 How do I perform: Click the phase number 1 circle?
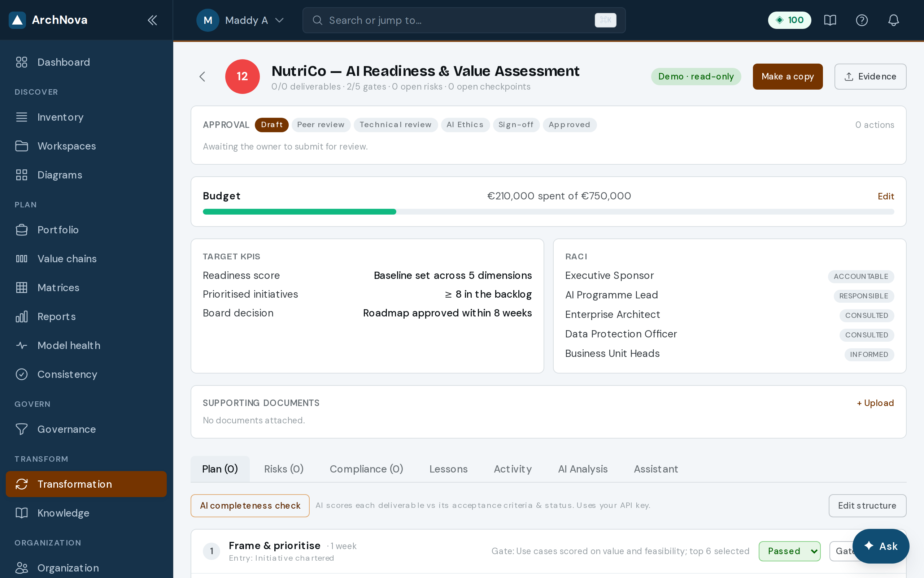pos(212,551)
